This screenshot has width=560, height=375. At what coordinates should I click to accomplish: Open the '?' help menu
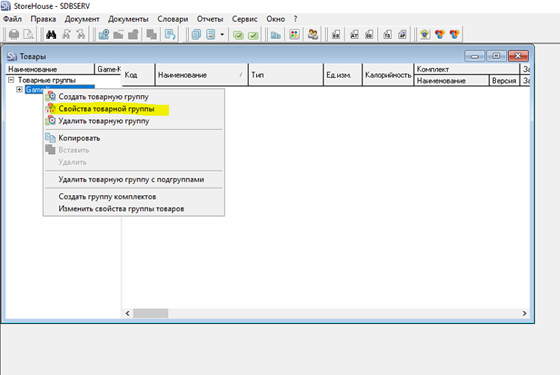click(x=295, y=19)
